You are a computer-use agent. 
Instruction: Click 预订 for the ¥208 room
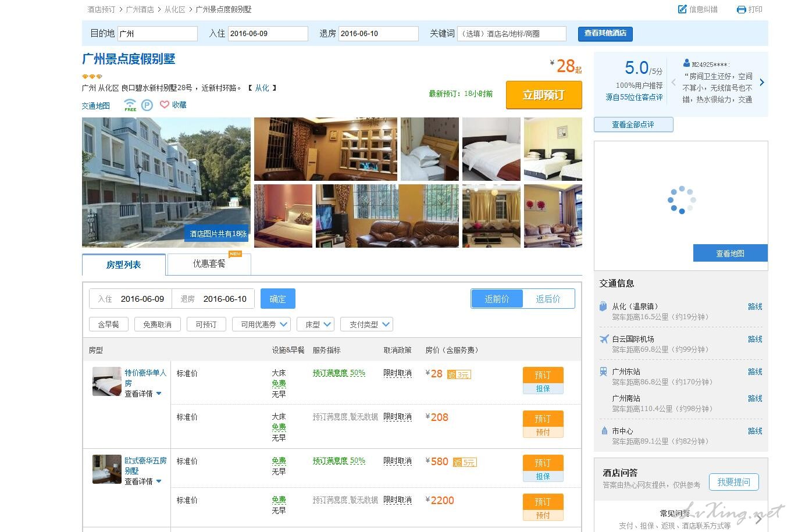tap(543, 419)
